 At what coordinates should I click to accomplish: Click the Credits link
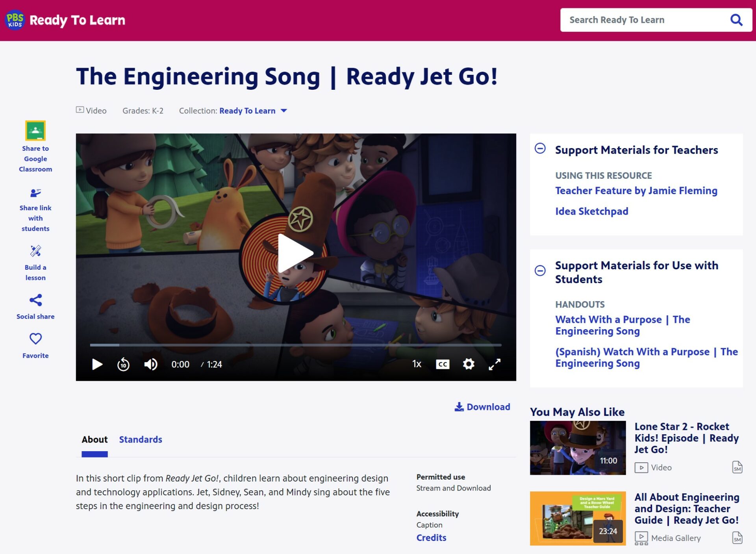point(432,538)
